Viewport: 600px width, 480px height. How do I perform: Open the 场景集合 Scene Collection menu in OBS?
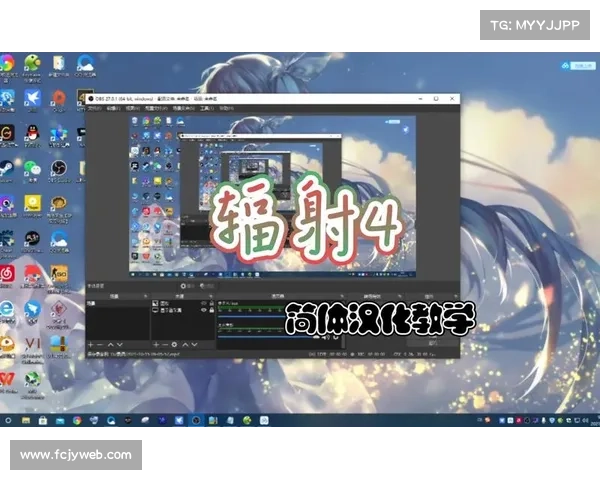183,109
